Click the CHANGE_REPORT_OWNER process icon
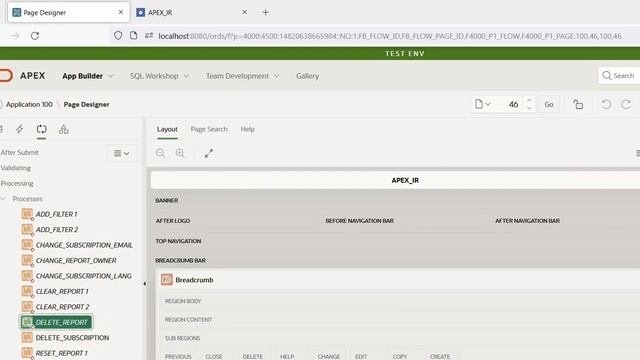640x360 pixels. click(x=27, y=260)
